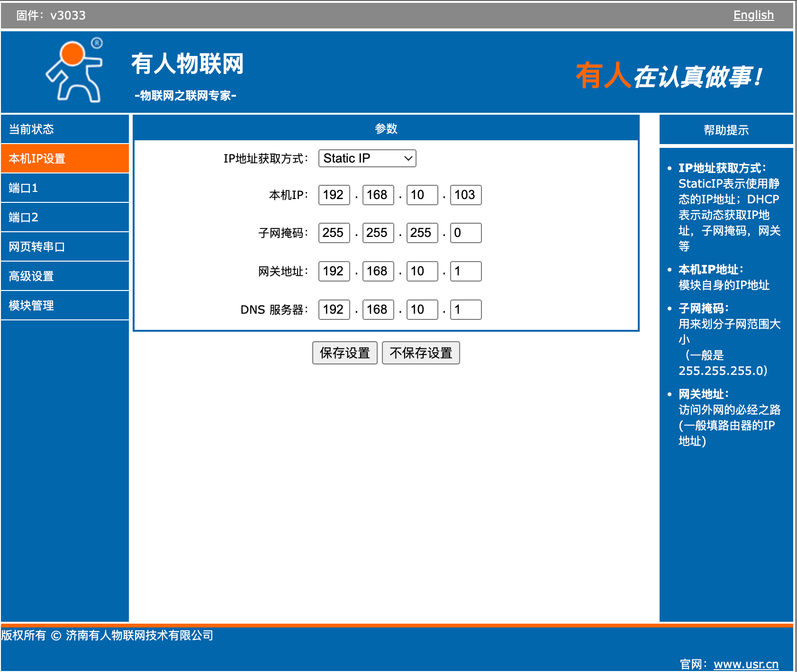Switch the page language to English
797x672 pixels.
coord(753,15)
